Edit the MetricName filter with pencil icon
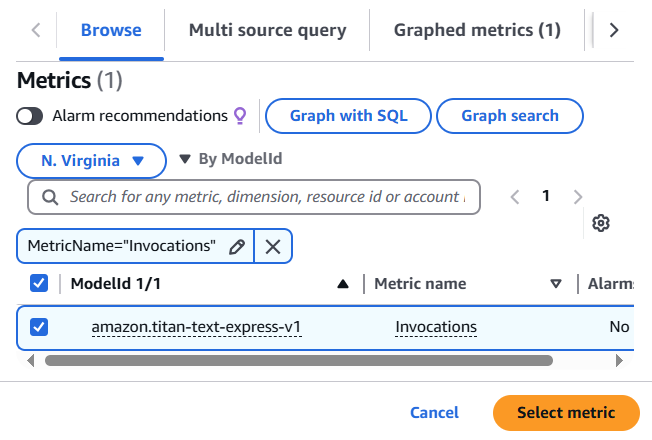Image resolution: width=652 pixels, height=440 pixels. pos(237,246)
